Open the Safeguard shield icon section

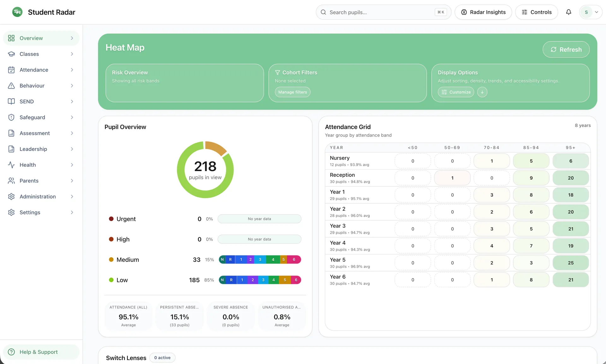point(11,117)
